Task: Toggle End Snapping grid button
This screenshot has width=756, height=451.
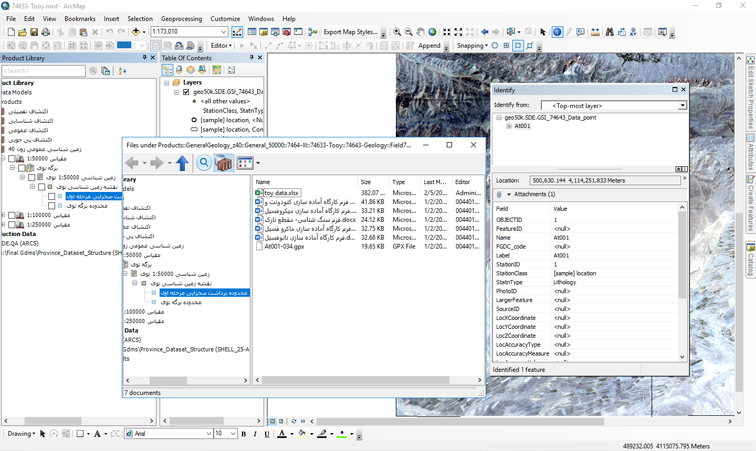Action: pos(506,45)
